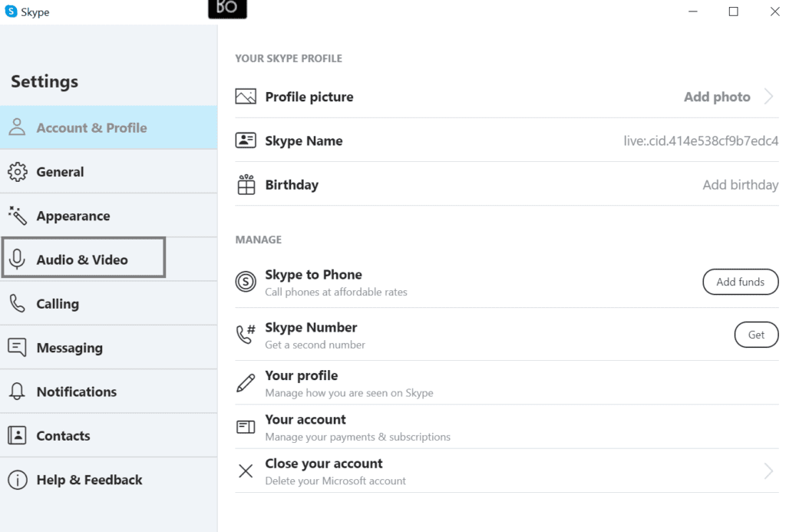
Task: Click the Appearance magic wand icon
Action: [x=17, y=215]
